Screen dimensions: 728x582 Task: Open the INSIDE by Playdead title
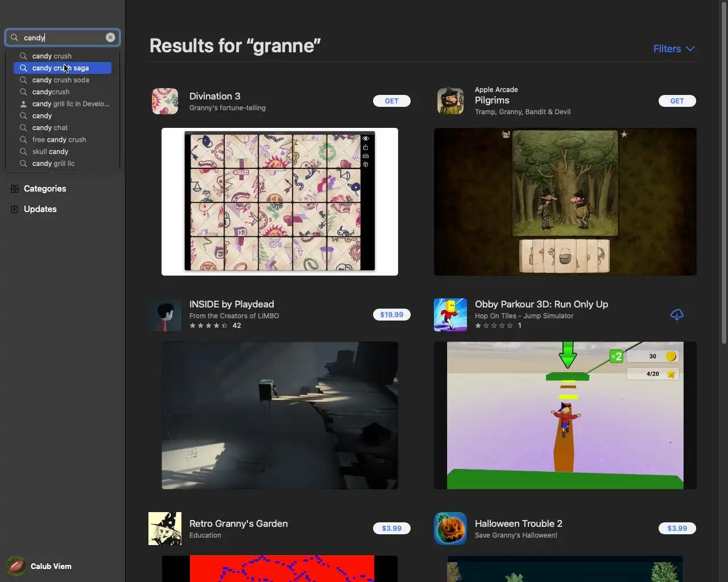(231, 304)
